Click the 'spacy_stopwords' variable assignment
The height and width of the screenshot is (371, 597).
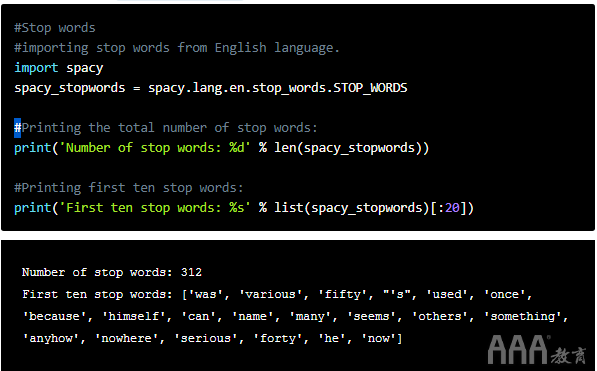pyautogui.click(x=70, y=88)
